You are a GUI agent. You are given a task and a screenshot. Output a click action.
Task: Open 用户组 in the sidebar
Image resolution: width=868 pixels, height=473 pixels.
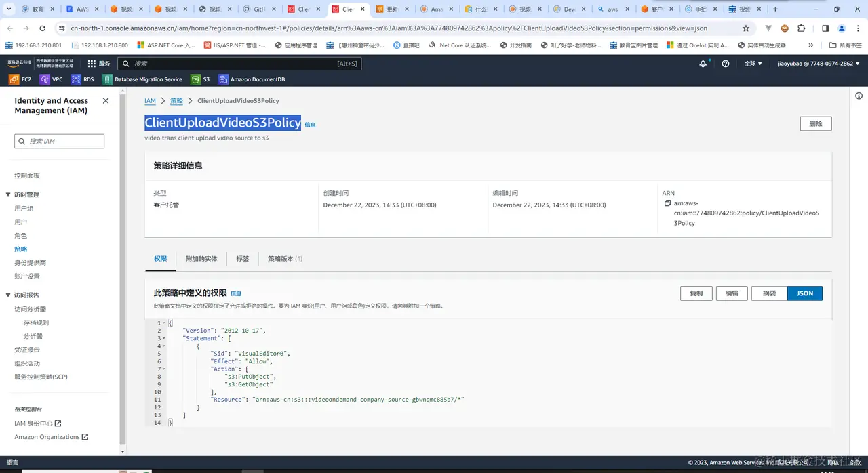coord(24,208)
